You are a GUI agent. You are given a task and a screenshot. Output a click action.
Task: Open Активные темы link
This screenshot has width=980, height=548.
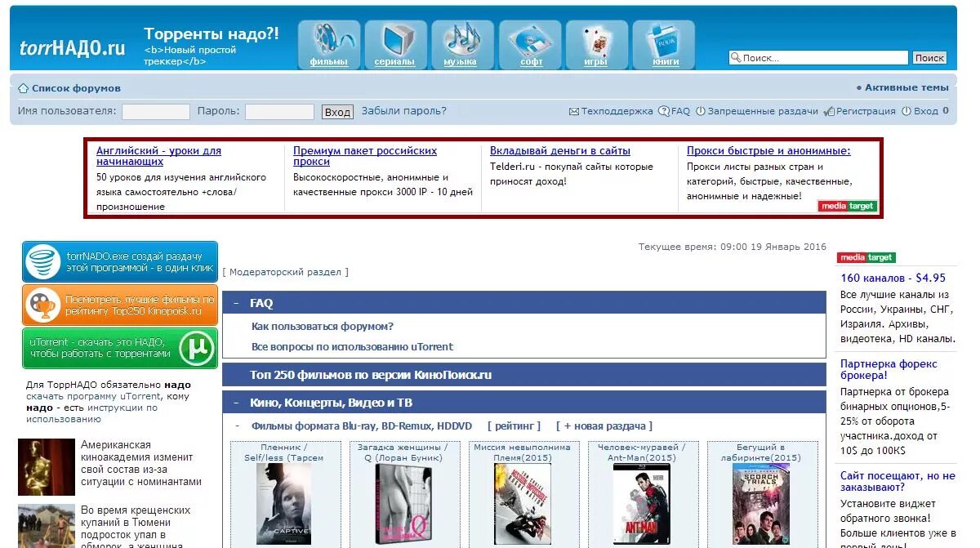[906, 87]
